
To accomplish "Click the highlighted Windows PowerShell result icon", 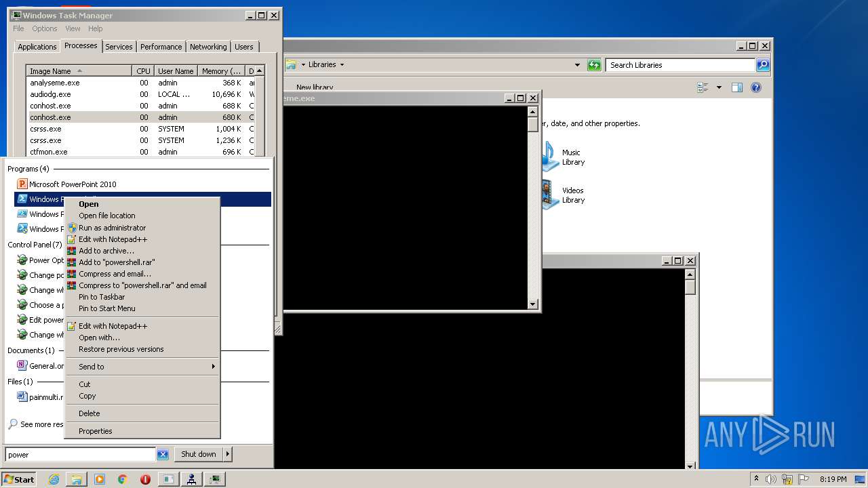I will 22,199.
